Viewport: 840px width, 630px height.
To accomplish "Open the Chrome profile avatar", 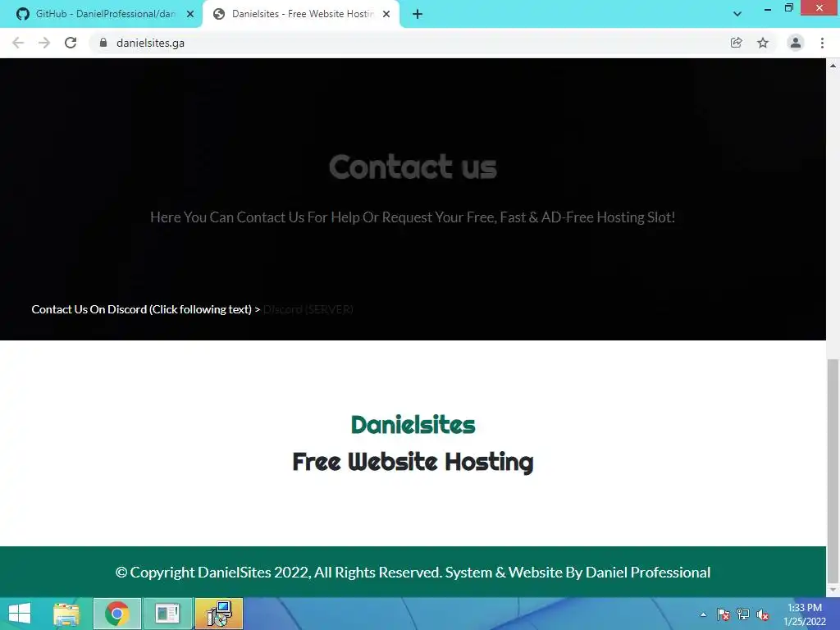I will 796,43.
